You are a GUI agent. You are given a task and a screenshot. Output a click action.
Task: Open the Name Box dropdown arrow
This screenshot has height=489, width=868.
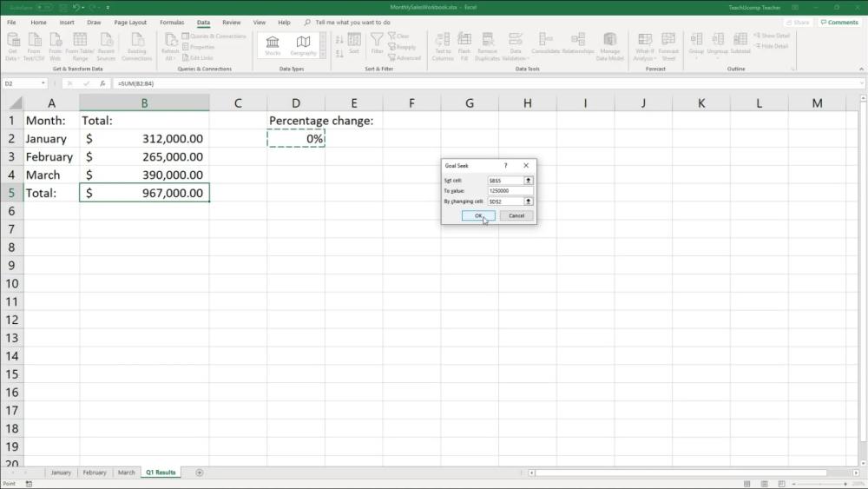pyautogui.click(x=43, y=83)
